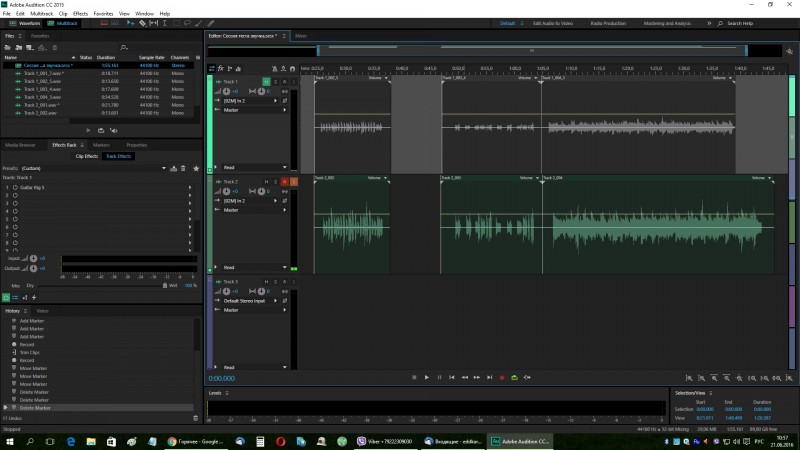Toggle Mute on Track 2
800x450 pixels.
pos(266,182)
